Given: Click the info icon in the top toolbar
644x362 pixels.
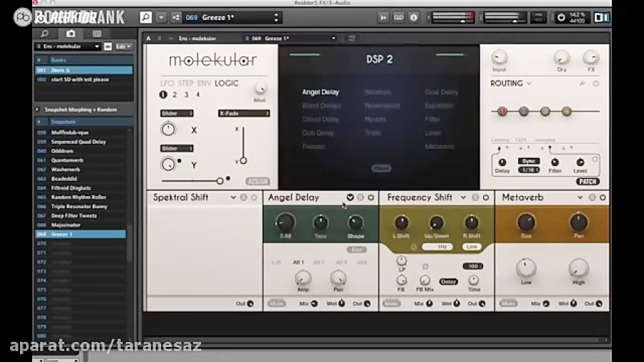Looking at the screenshot, I should [414, 18].
